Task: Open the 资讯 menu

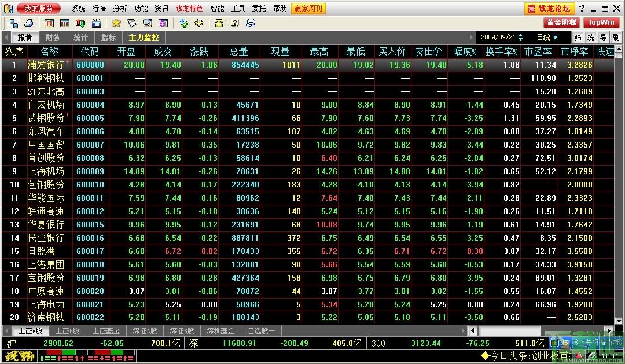Action: tap(161, 8)
